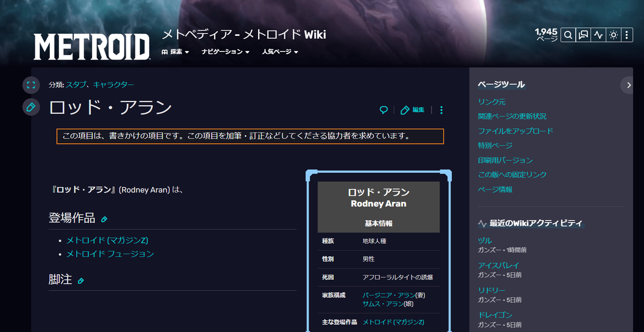
Task: Click the 男性 infobox value
Action: coord(368,259)
